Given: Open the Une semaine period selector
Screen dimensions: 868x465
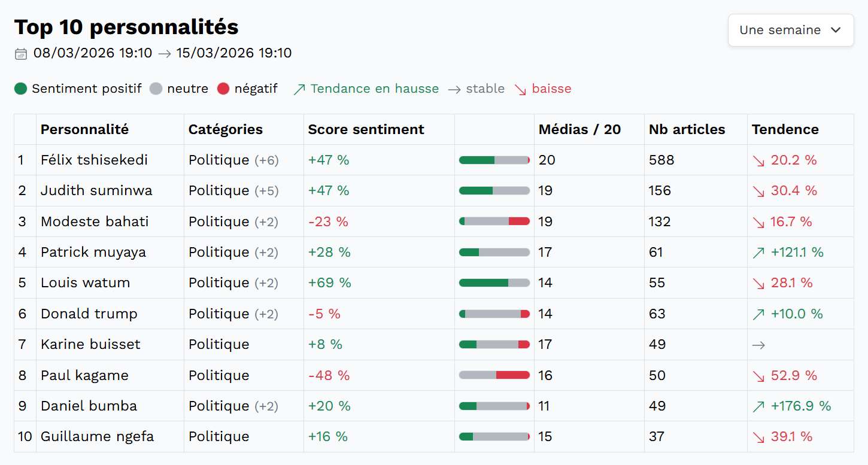Looking at the screenshot, I should 790,30.
